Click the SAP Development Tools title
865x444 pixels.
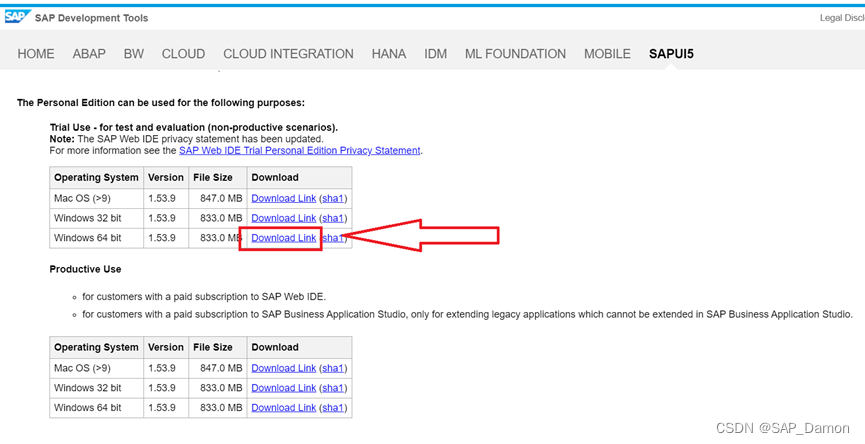(92, 18)
